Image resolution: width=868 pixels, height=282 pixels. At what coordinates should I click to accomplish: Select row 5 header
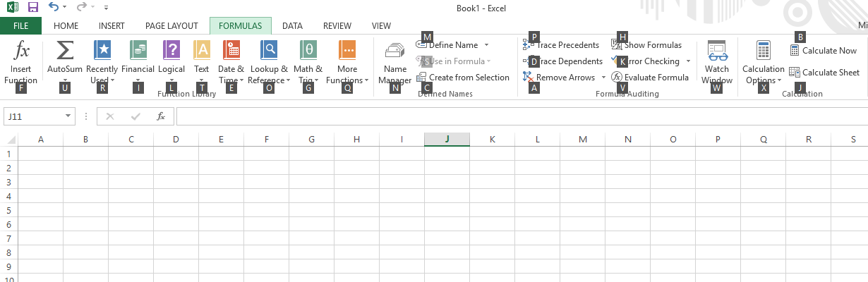(x=8, y=210)
